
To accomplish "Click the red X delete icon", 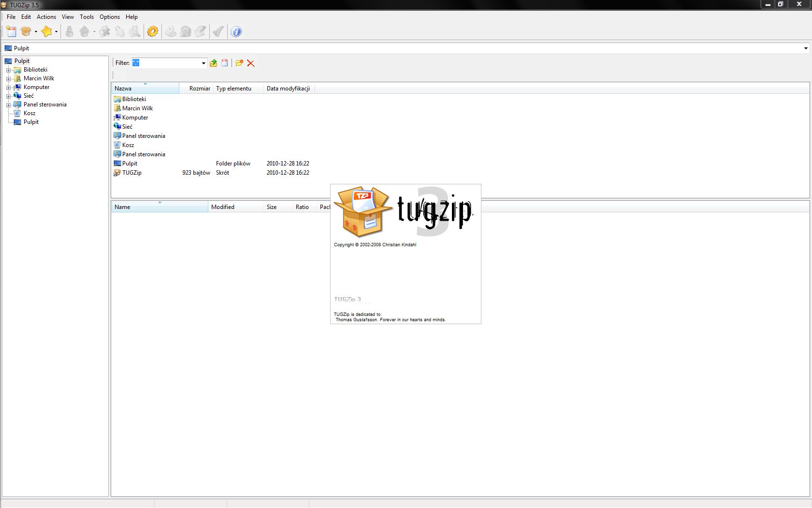I will pos(251,63).
